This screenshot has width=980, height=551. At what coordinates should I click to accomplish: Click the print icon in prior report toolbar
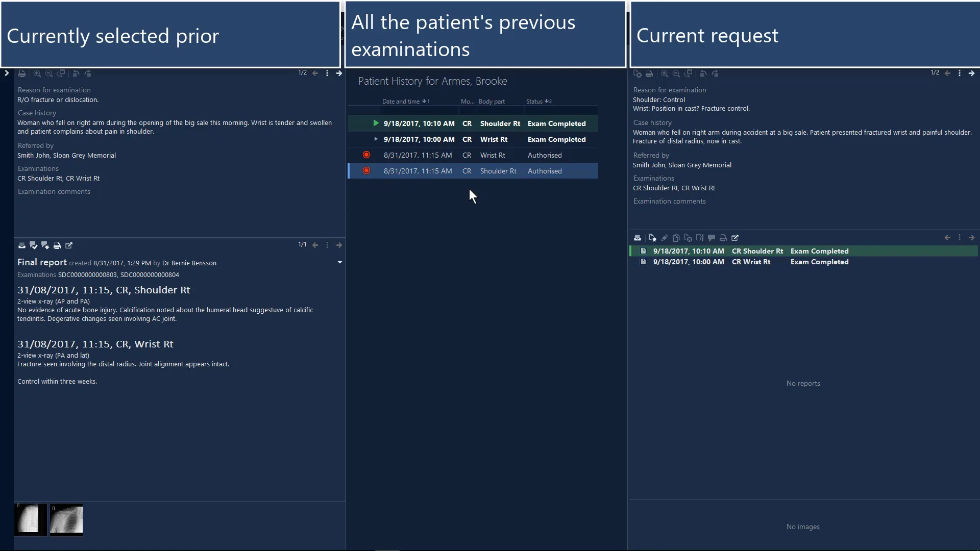tap(57, 245)
